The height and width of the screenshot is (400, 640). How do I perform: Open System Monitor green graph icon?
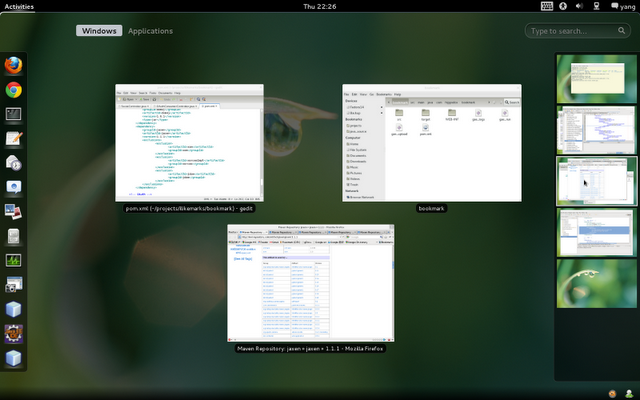click(13, 260)
